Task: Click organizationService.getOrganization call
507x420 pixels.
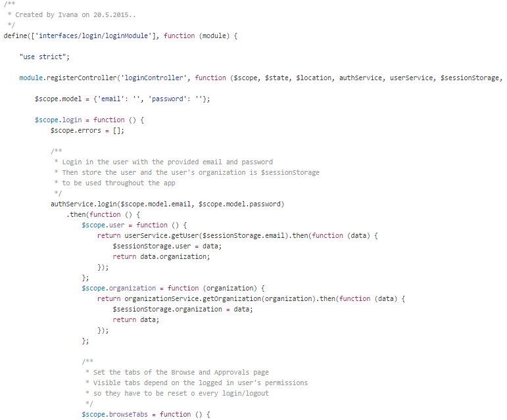Action: pyautogui.click(x=220, y=298)
